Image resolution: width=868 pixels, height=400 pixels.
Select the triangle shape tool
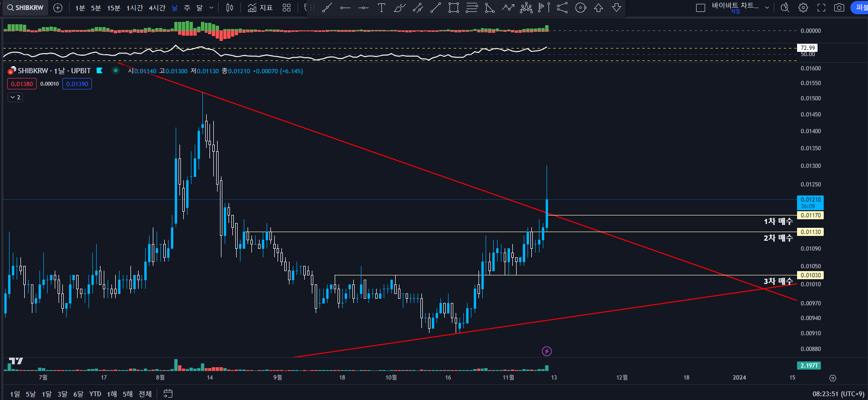coord(489,8)
